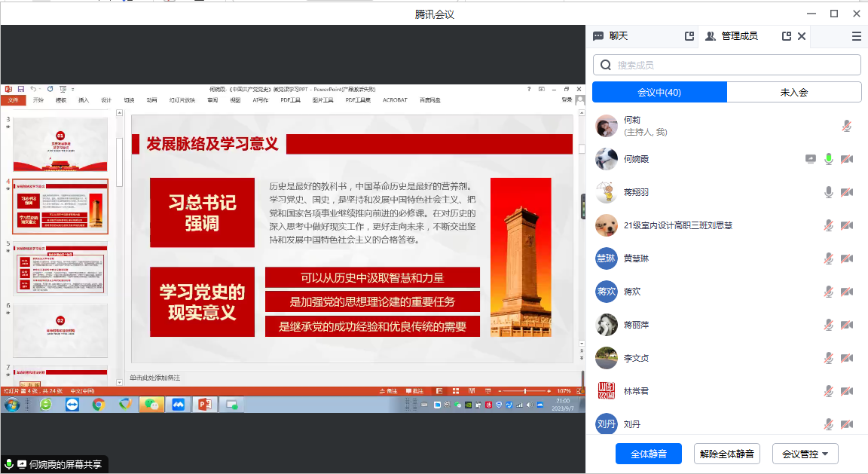Pop out the 聊天 chat panel

pos(689,36)
